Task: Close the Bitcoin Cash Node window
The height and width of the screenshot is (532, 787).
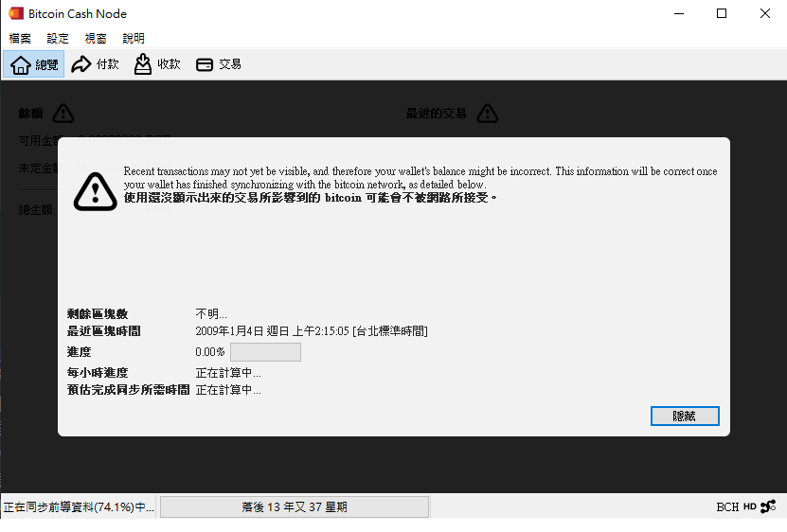Action: pos(765,13)
